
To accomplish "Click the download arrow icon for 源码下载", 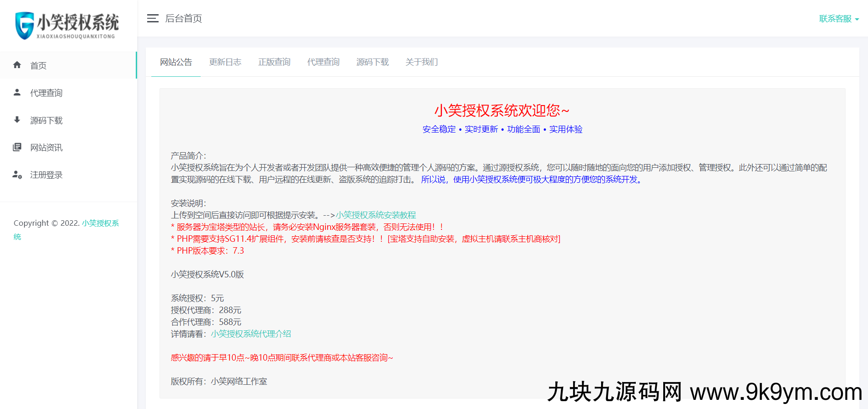I will tap(17, 120).
